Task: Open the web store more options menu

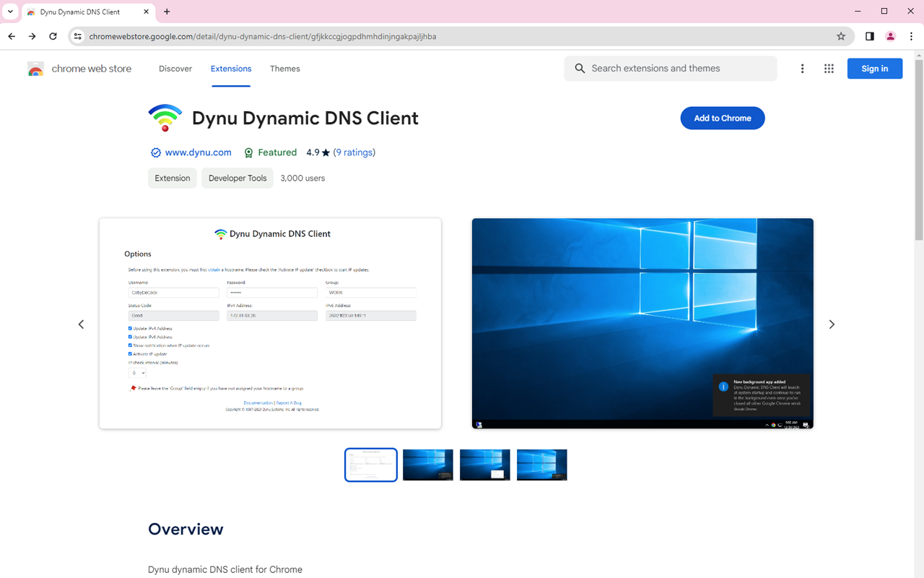Action: pyautogui.click(x=802, y=69)
